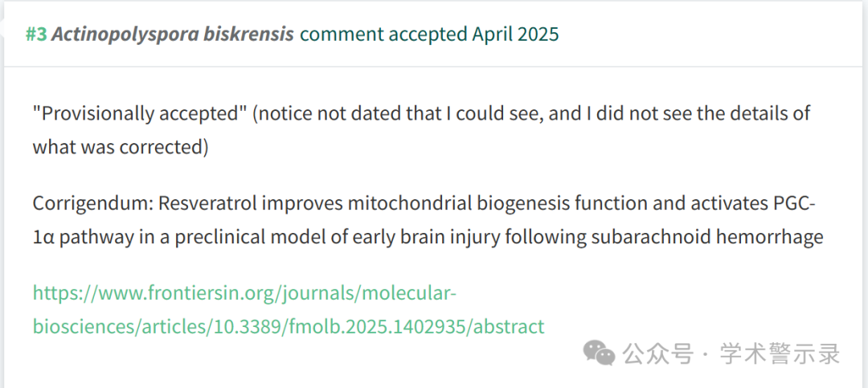Open Actinopolyspora biskrensis user profile
Viewport: 868px width, 388px height.
tap(173, 35)
